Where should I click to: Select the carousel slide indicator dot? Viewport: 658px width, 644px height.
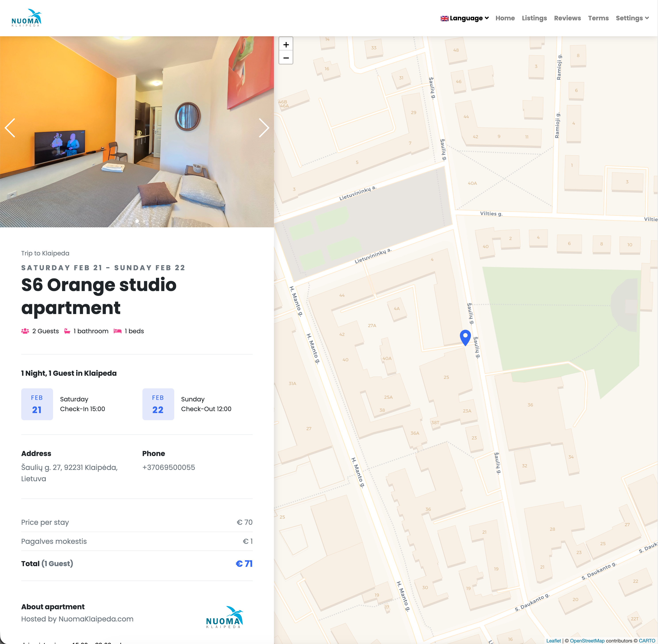point(137,221)
